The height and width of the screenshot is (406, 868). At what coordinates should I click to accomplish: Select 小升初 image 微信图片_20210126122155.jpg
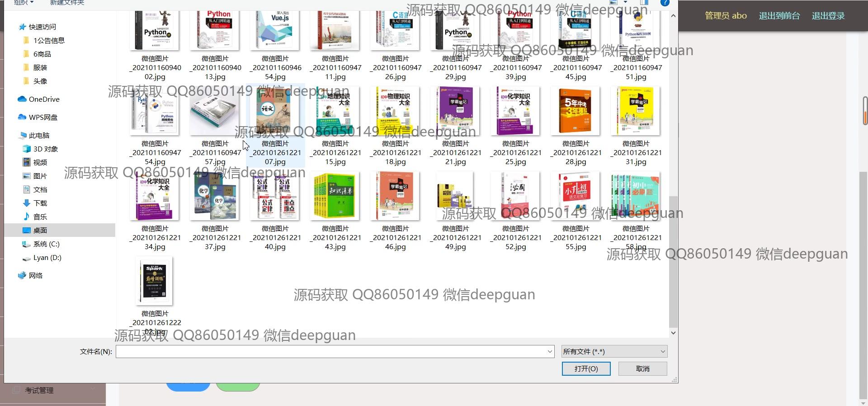tap(576, 211)
